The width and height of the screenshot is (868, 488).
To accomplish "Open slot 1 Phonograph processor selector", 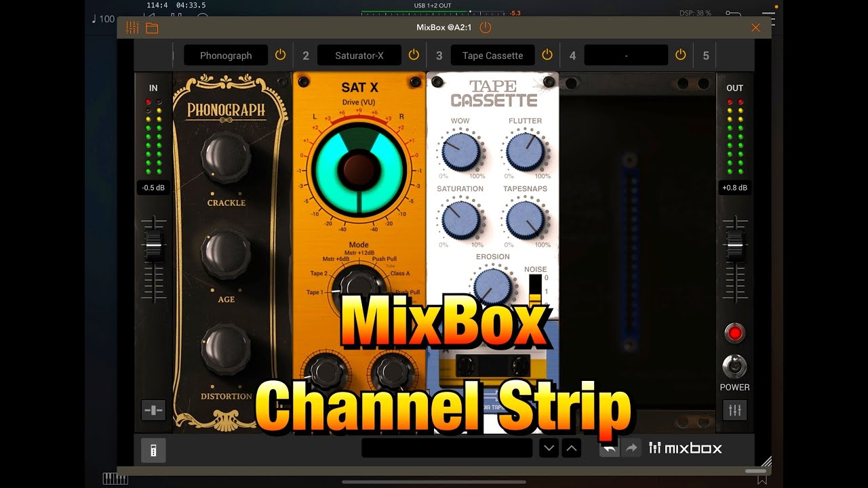I will pos(226,56).
